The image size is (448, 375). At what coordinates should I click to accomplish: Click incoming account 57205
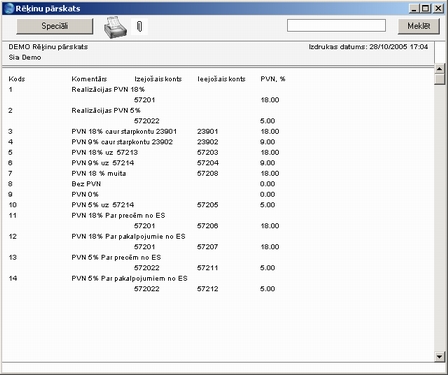click(x=207, y=205)
